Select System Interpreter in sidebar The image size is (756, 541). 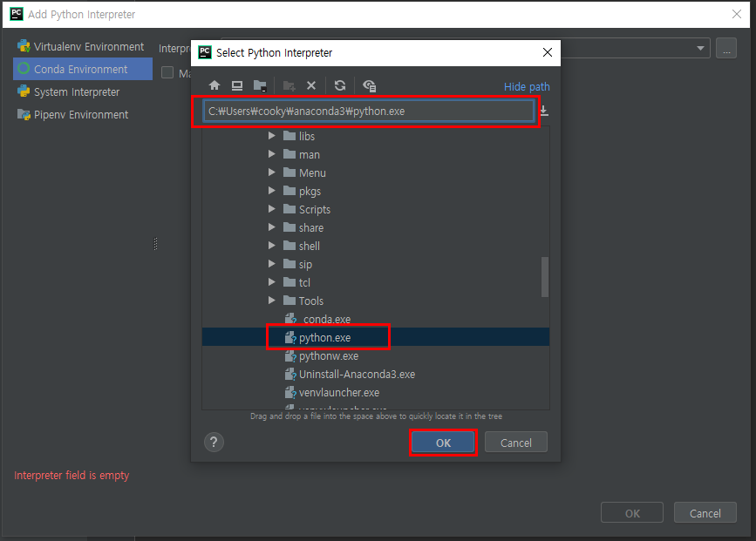[83, 91]
